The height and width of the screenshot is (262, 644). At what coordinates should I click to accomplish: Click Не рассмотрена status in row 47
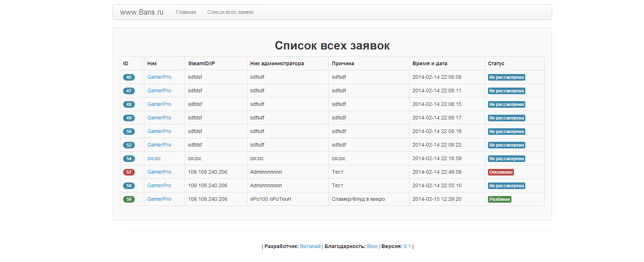click(507, 91)
